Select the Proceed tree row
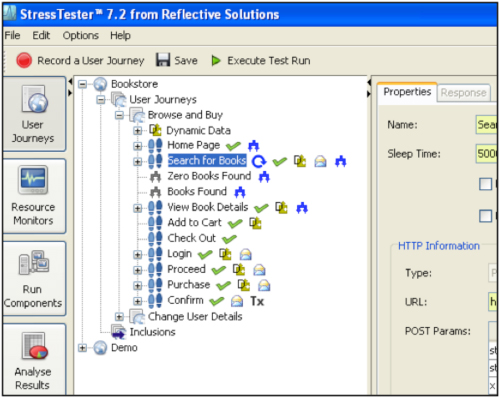500x398 pixels. point(186,269)
